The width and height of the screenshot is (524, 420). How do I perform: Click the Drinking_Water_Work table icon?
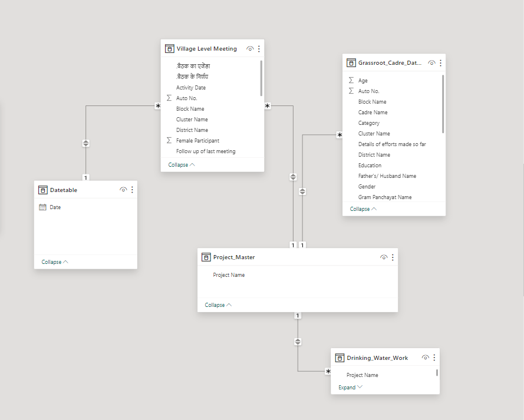point(340,358)
